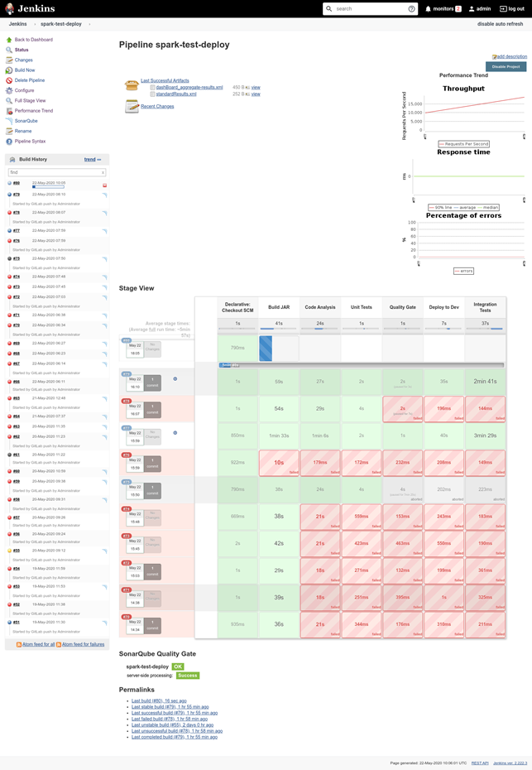Click the add description link
The height and width of the screenshot is (770, 532).
pyautogui.click(x=512, y=56)
